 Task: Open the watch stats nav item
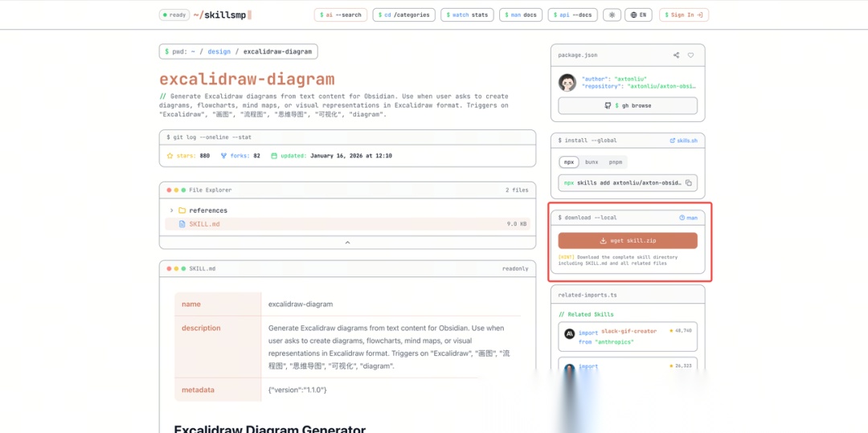click(x=467, y=15)
